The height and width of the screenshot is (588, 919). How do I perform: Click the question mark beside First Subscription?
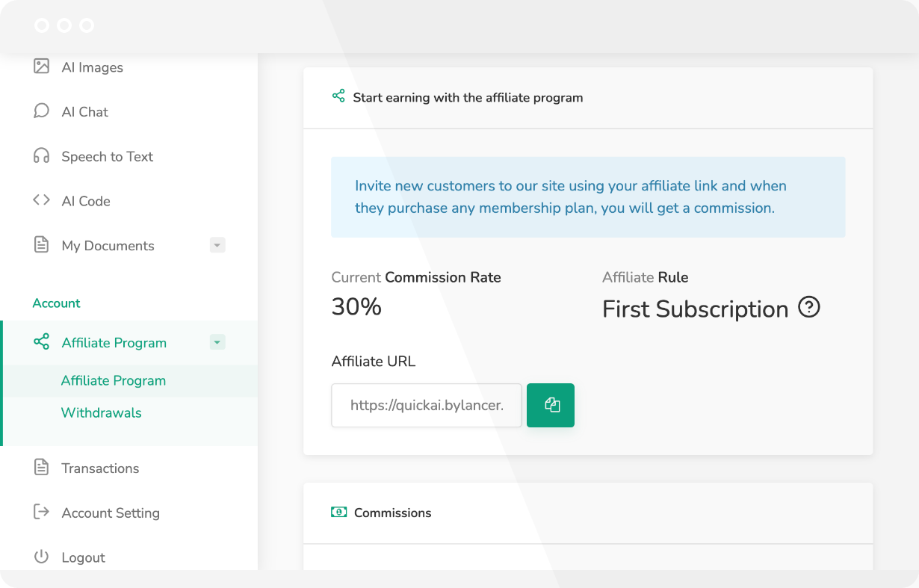(809, 307)
